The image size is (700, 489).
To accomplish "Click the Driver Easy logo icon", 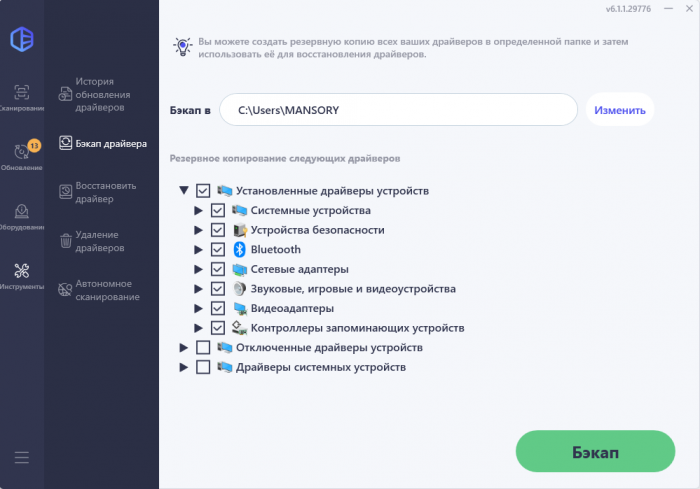I will (22, 39).
